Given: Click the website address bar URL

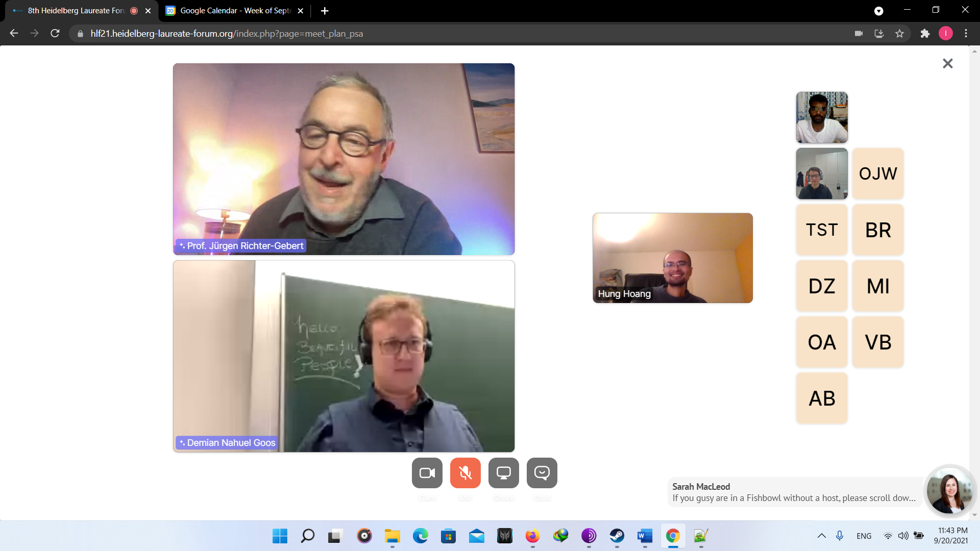Looking at the screenshot, I should (x=227, y=34).
